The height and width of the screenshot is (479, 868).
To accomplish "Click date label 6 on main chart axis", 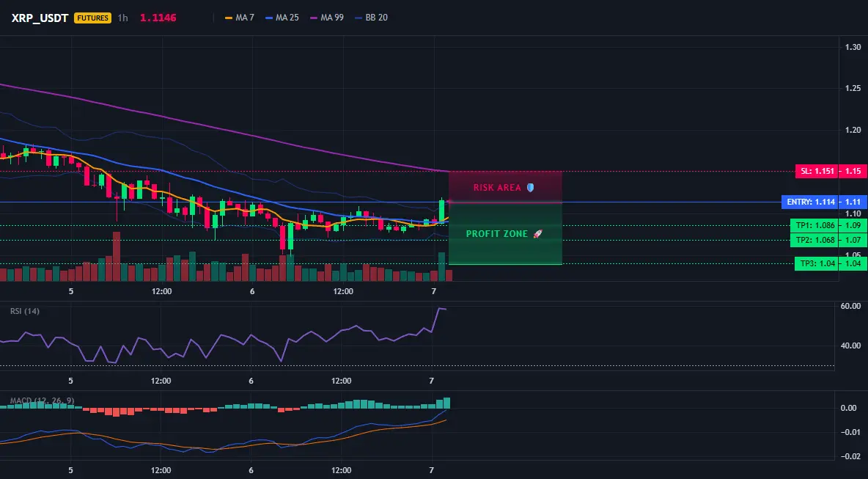I will coord(252,291).
